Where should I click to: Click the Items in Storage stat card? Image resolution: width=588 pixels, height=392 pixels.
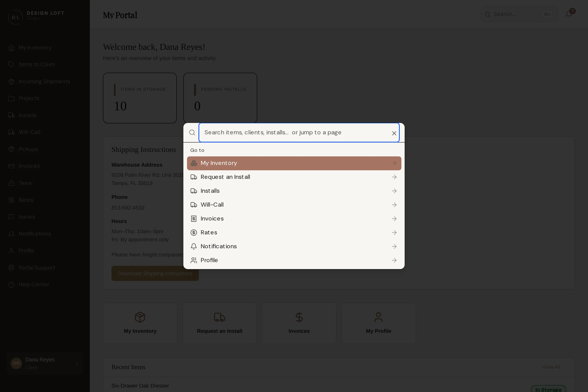pyautogui.click(x=140, y=98)
